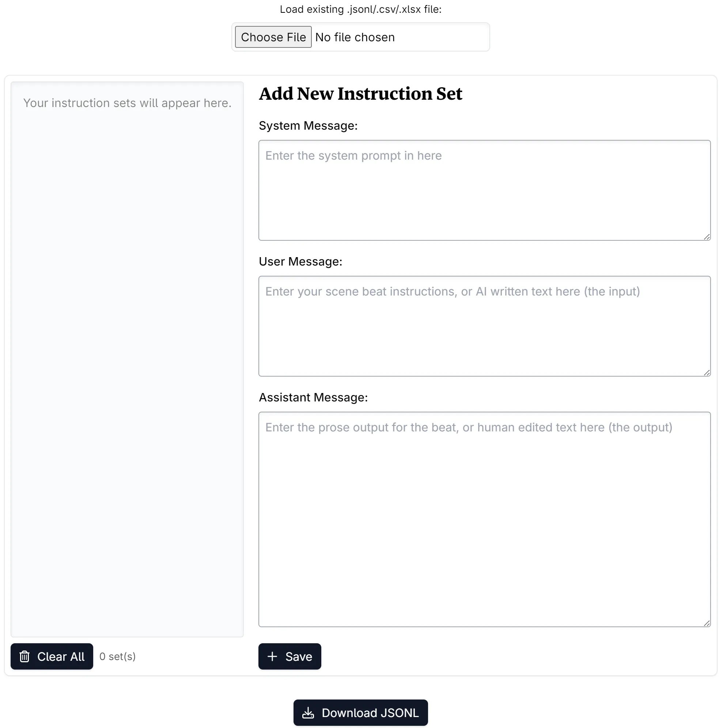Viewport: 719px width, 728px height.
Task: Click the Choose File button
Action: tap(273, 37)
